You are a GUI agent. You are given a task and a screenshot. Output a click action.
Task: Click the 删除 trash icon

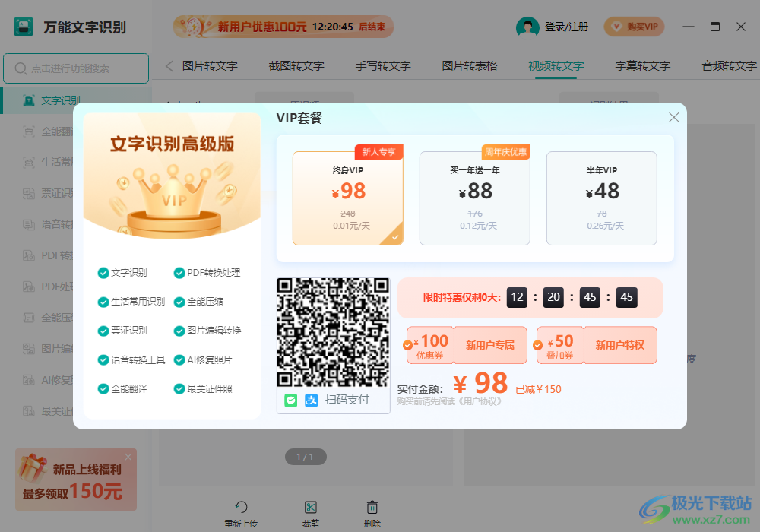click(372, 507)
